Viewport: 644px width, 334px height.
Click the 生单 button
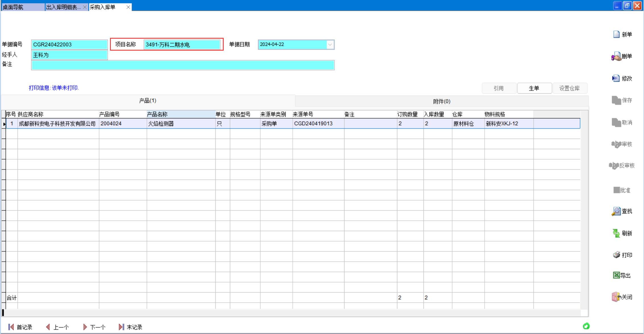(x=534, y=88)
